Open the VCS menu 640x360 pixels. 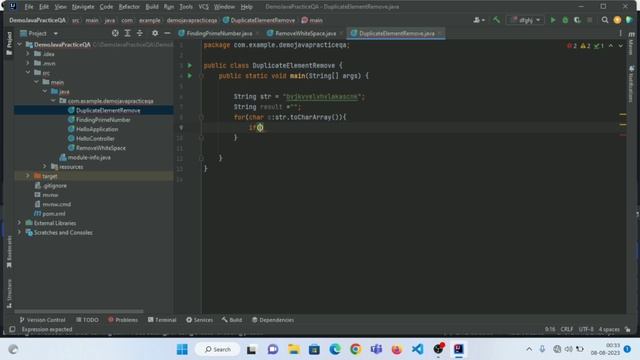tap(203, 7)
